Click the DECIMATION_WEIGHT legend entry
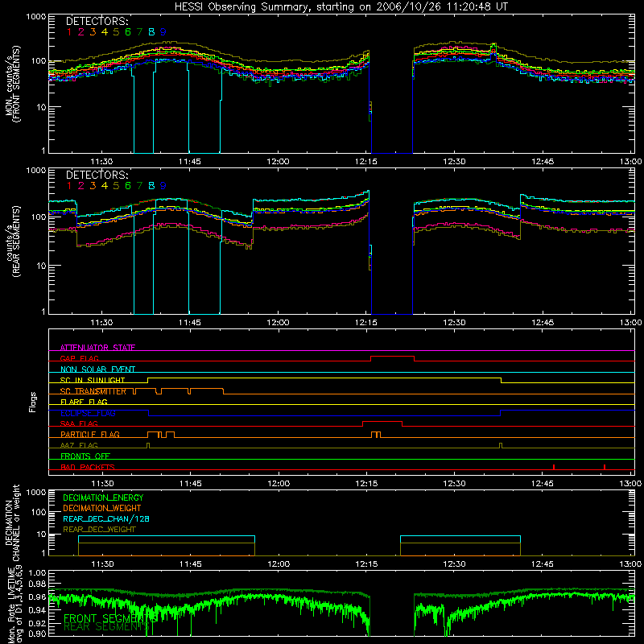The image size is (644, 644). coord(102,508)
